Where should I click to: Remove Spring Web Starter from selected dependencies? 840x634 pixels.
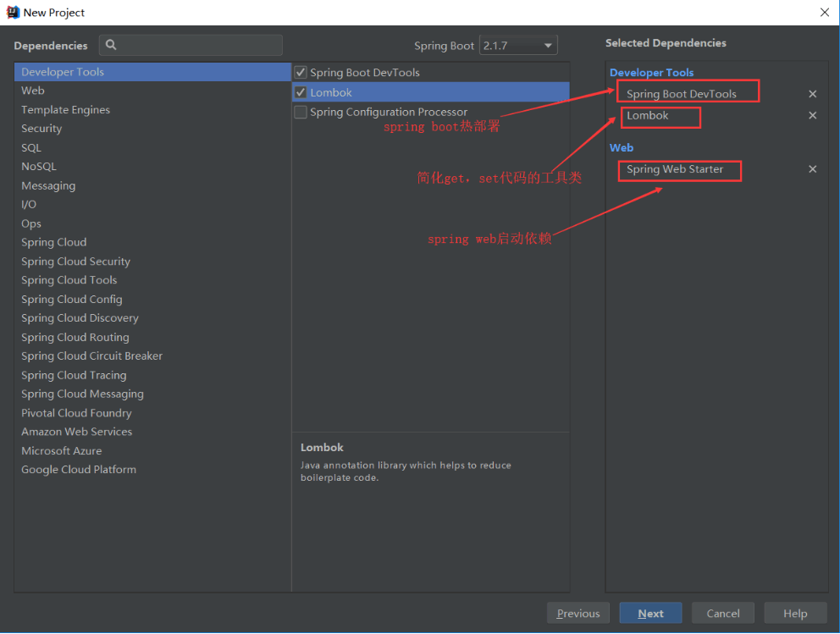812,169
